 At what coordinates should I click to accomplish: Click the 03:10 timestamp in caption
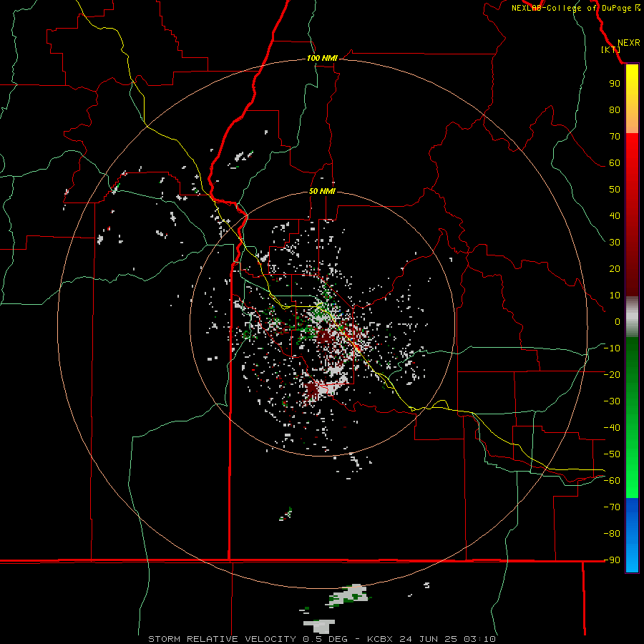pos(479,639)
